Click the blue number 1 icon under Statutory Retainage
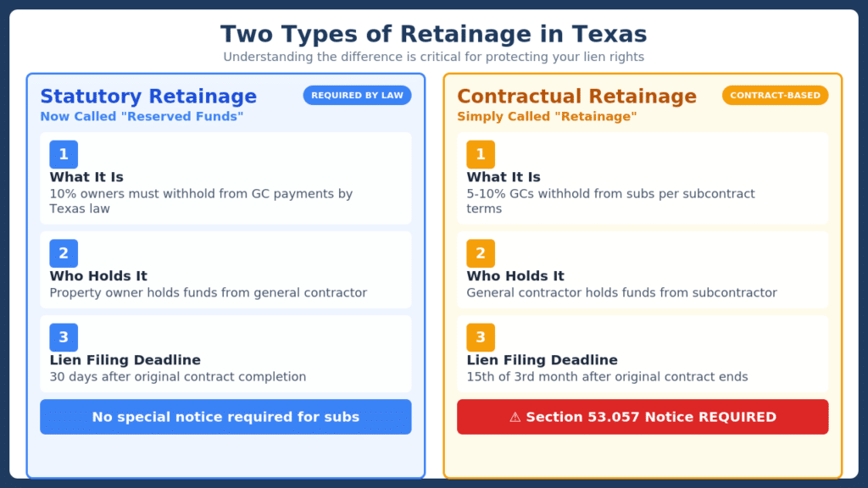Image resolution: width=868 pixels, height=488 pixels. tap(64, 154)
